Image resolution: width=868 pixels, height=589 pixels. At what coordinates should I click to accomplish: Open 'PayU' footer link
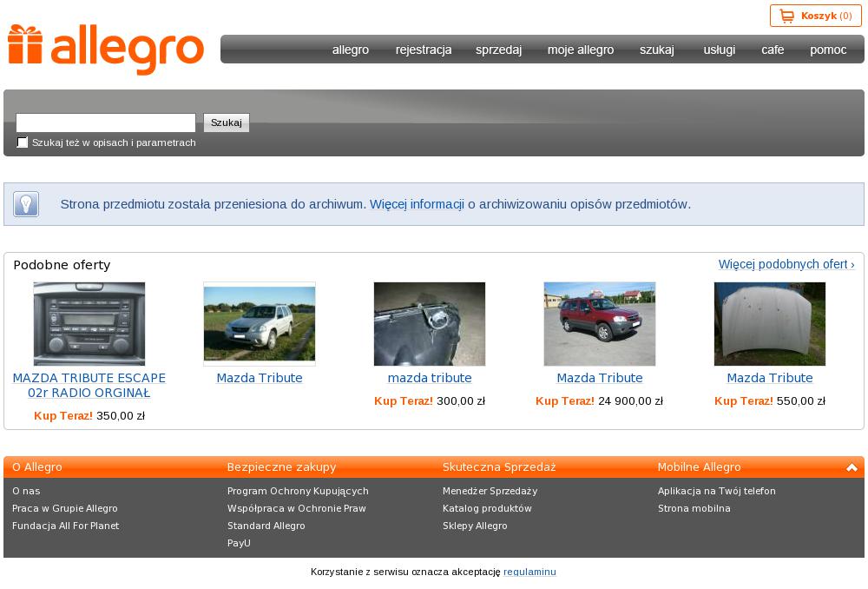pos(239,543)
